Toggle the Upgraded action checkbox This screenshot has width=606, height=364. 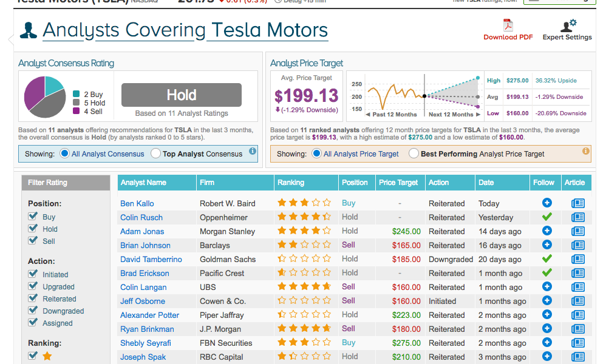[33, 286]
